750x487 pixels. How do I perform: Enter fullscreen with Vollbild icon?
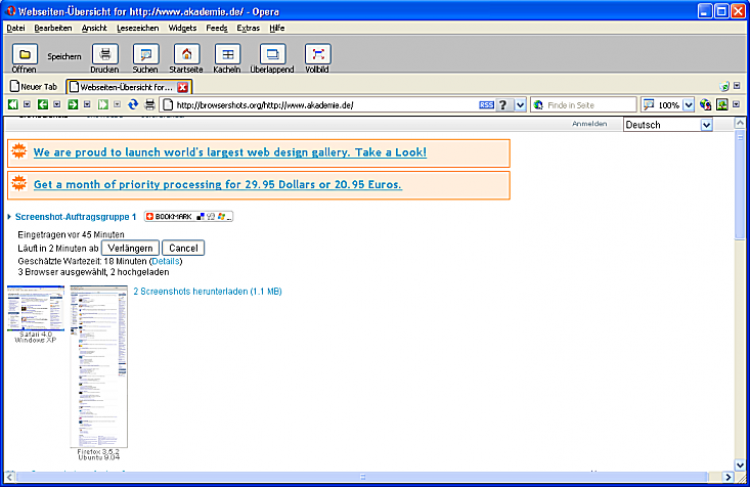tap(317, 55)
